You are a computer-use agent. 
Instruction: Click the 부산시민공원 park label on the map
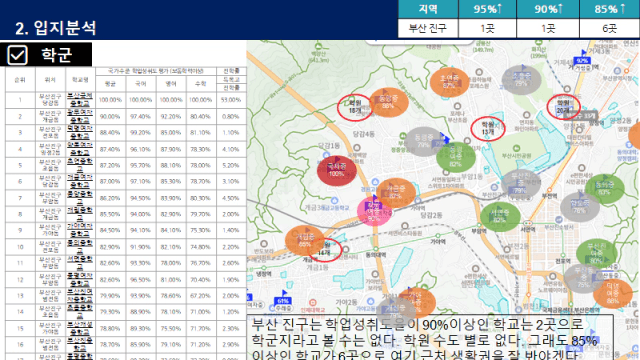516,156
